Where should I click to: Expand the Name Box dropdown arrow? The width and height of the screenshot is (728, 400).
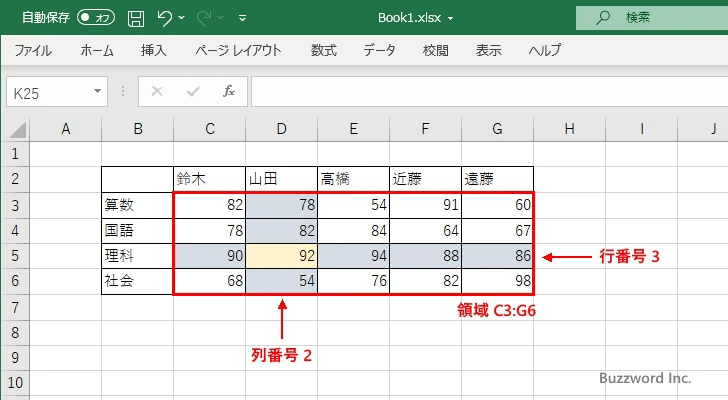pyautogui.click(x=98, y=91)
